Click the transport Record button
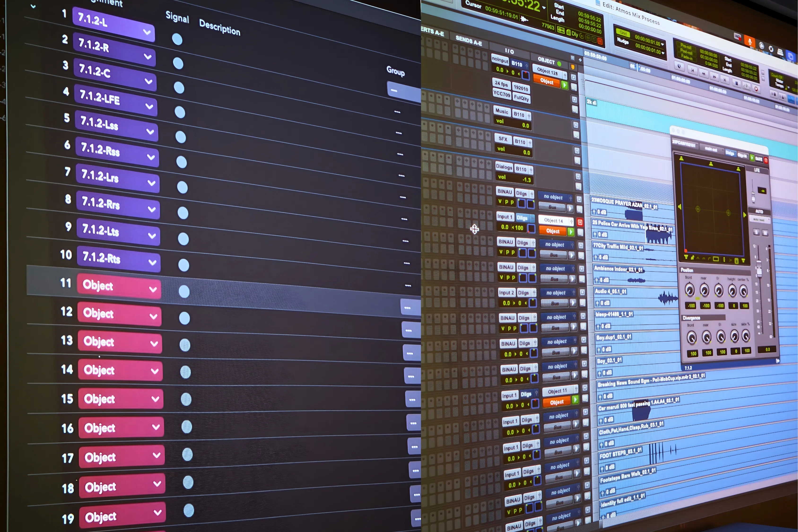 point(756,89)
